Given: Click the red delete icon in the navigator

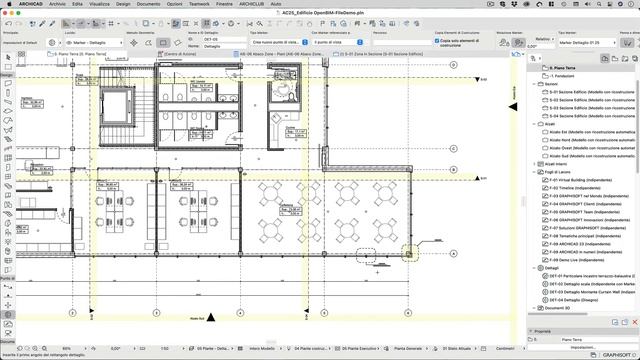Looking at the screenshot, I should coord(635,322).
